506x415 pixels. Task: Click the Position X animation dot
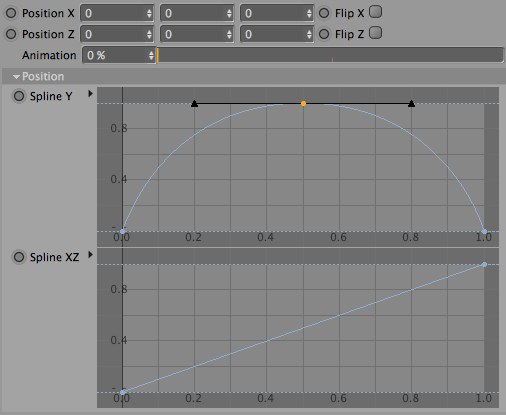pyautogui.click(x=11, y=13)
